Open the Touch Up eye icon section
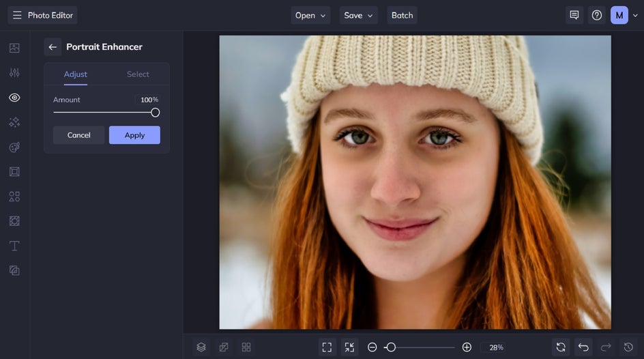The image size is (644, 359). 14,98
